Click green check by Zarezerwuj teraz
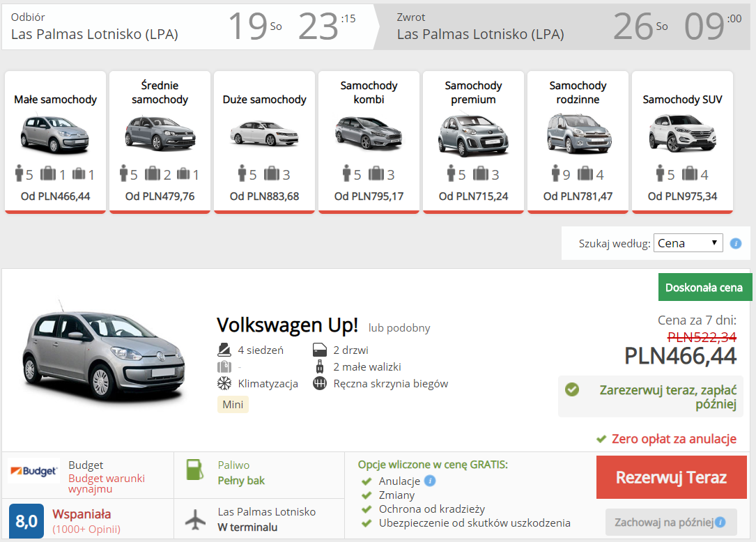Viewport: 756px width, 542px height. (x=572, y=389)
